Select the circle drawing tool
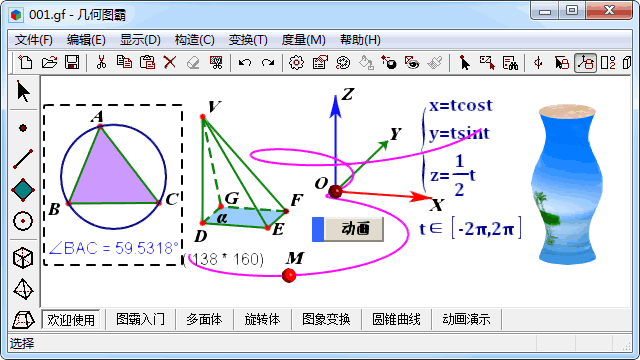 click(x=23, y=221)
